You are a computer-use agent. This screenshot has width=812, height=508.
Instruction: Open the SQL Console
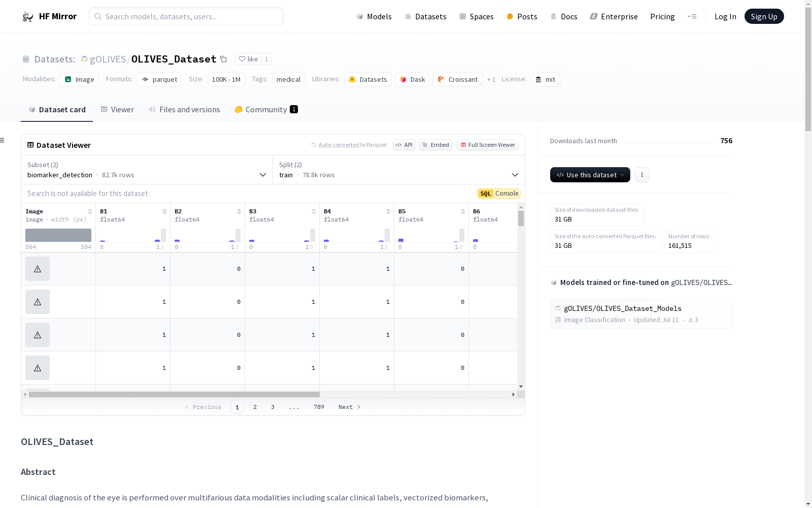coord(498,194)
